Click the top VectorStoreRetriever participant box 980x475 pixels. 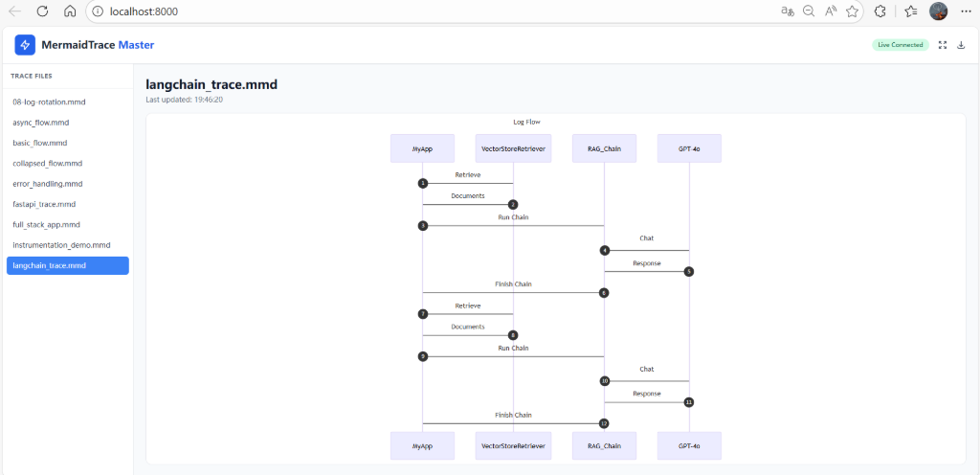[x=513, y=148]
